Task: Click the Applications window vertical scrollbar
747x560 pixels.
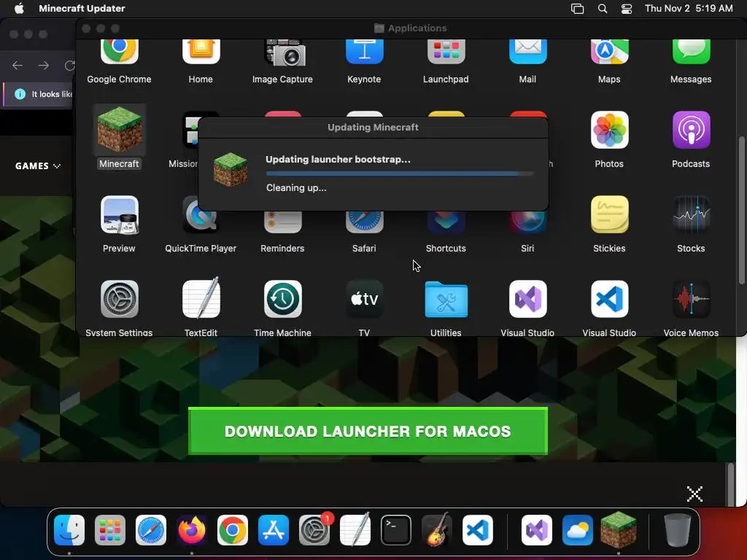Action: click(x=741, y=211)
